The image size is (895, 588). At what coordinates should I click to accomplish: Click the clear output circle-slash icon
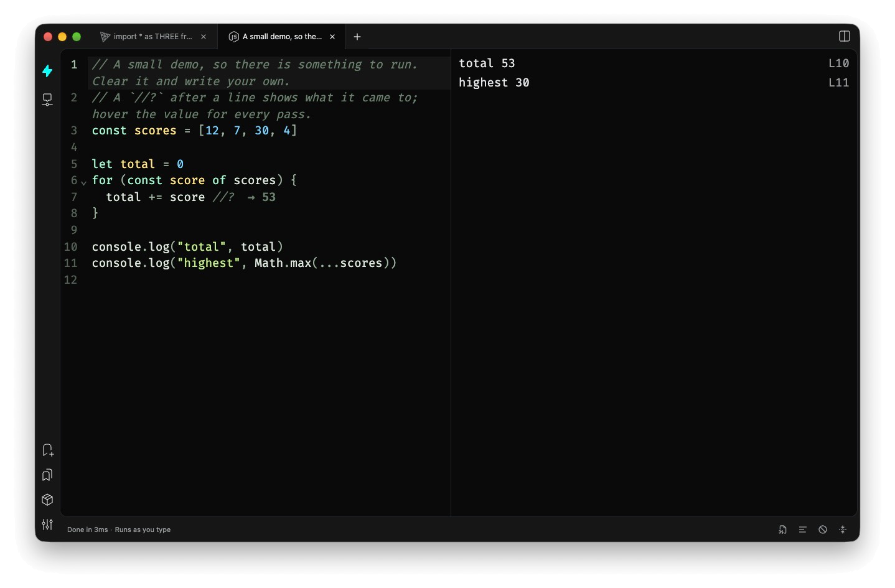(x=823, y=530)
